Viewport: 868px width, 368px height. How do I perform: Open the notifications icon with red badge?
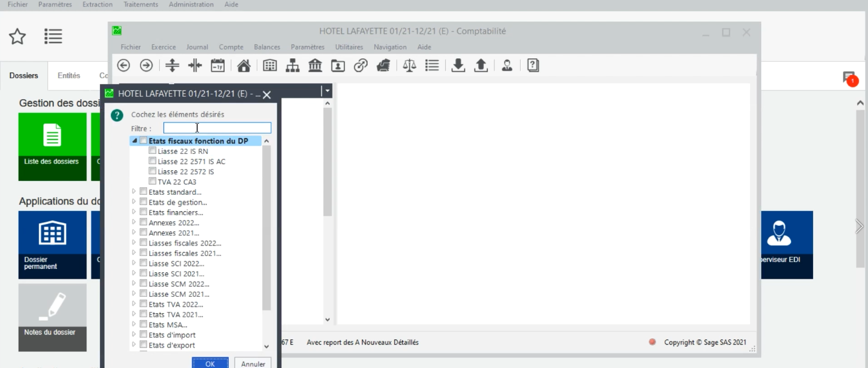[850, 79]
